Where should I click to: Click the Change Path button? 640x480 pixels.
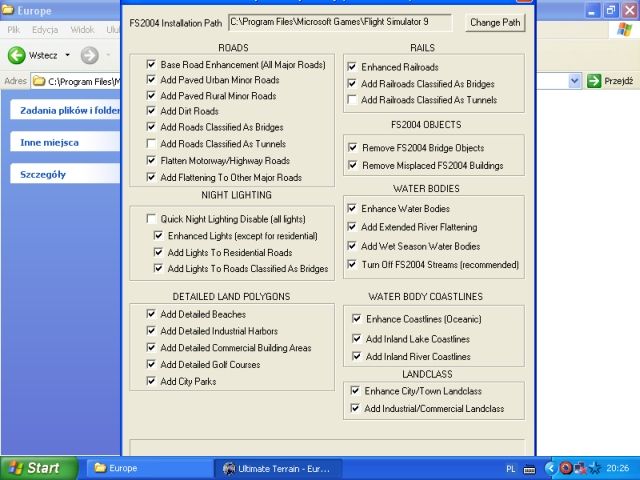coord(496,22)
